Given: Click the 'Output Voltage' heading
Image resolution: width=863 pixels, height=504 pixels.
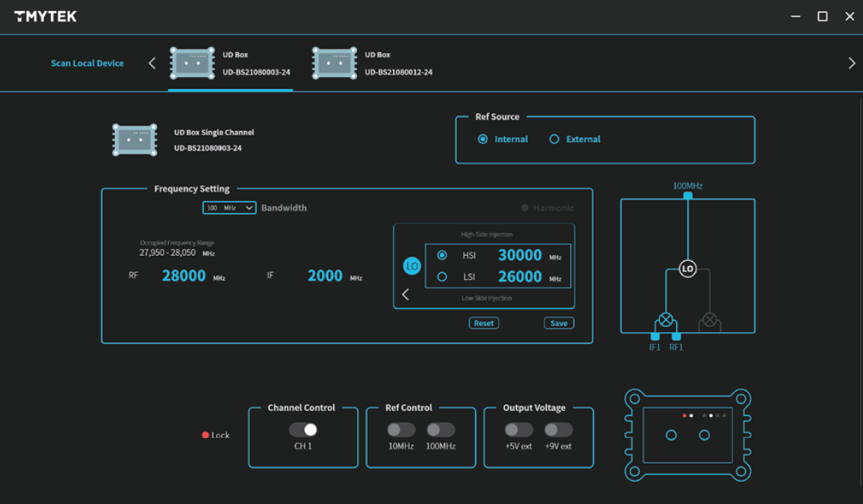Looking at the screenshot, I should pyautogui.click(x=534, y=408).
